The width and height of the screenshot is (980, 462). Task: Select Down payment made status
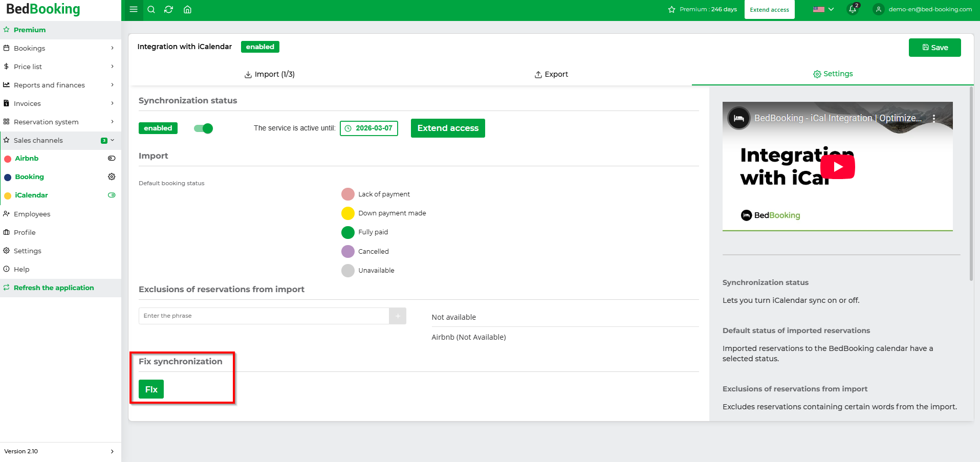[348, 213]
